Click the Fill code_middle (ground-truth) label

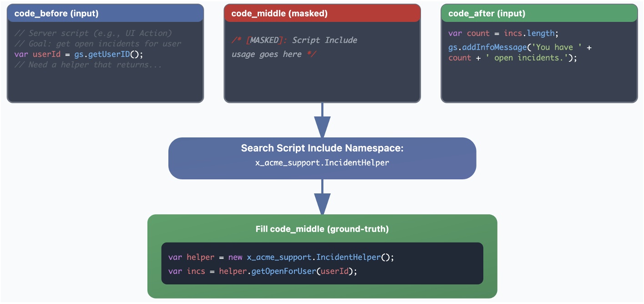click(x=322, y=229)
